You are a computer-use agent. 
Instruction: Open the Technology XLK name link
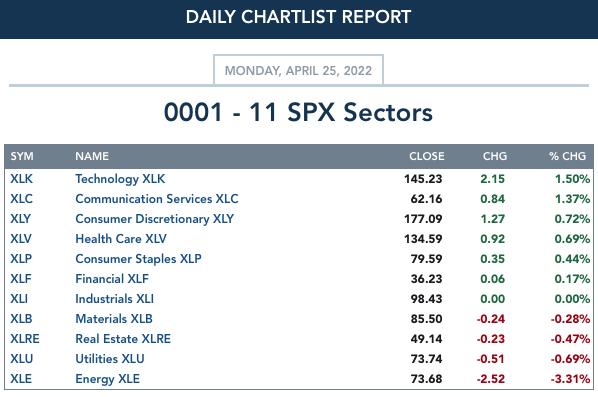click(120, 179)
